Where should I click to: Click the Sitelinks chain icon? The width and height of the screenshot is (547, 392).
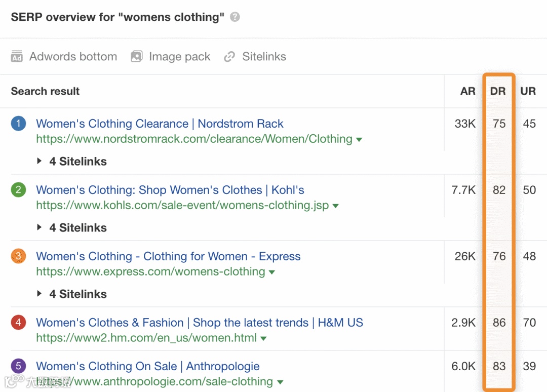229,57
